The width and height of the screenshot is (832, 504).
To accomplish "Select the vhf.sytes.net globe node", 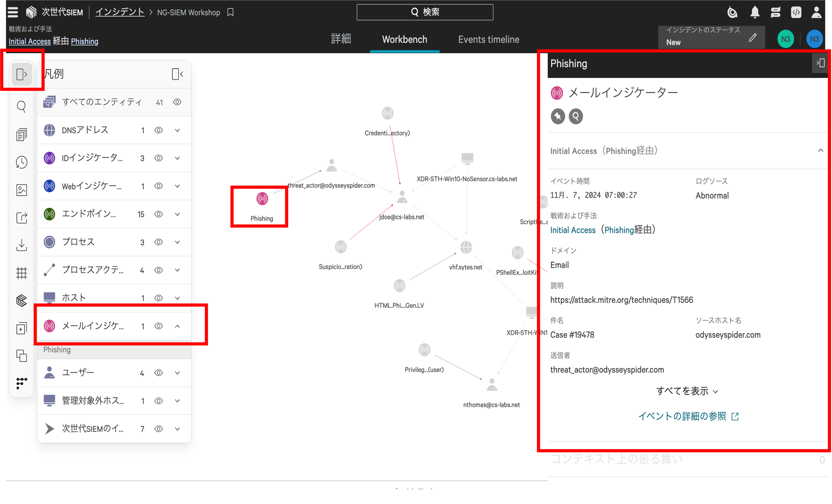I will [466, 247].
